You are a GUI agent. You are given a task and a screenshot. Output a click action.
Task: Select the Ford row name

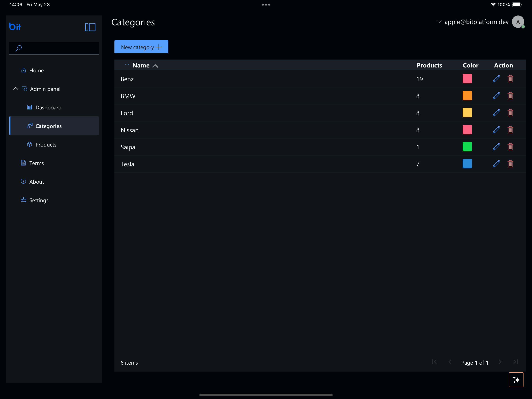pyautogui.click(x=127, y=113)
